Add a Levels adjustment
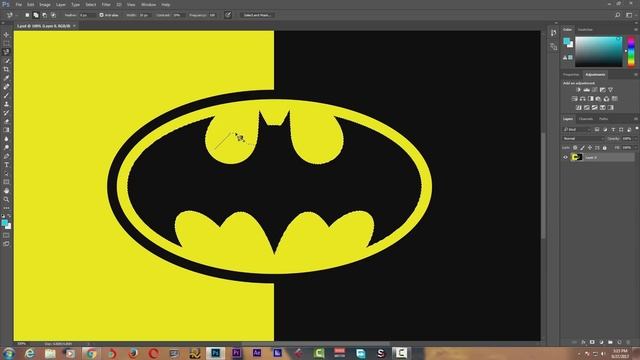The width and height of the screenshot is (640, 360). coord(587,90)
